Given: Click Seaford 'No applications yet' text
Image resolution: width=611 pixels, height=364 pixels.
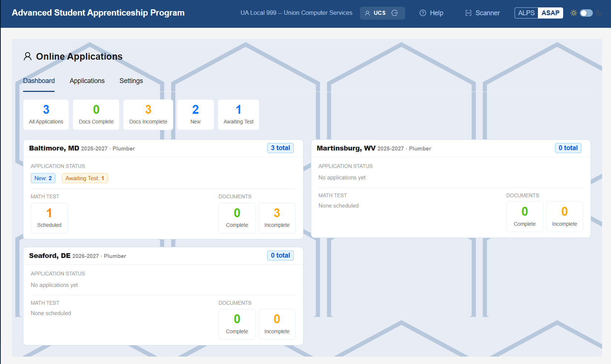Looking at the screenshot, I should pos(54,285).
